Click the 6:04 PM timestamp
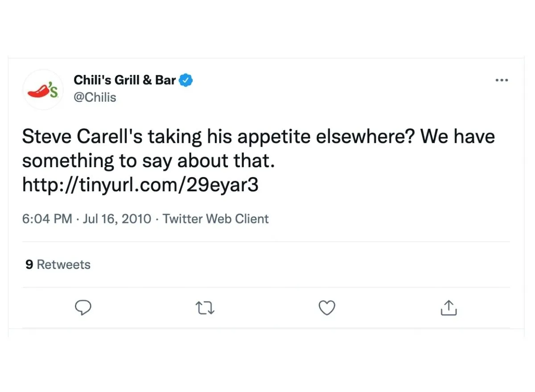The image size is (535, 392). pos(47,219)
